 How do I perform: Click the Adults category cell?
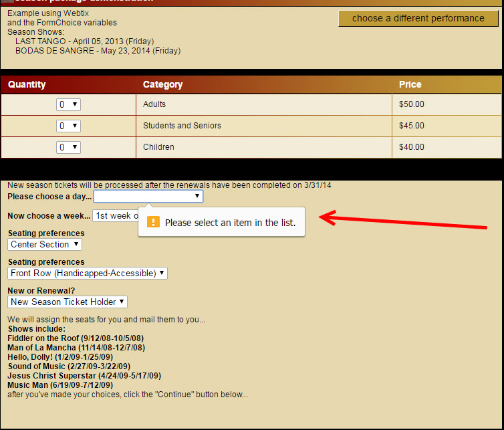[x=264, y=104]
